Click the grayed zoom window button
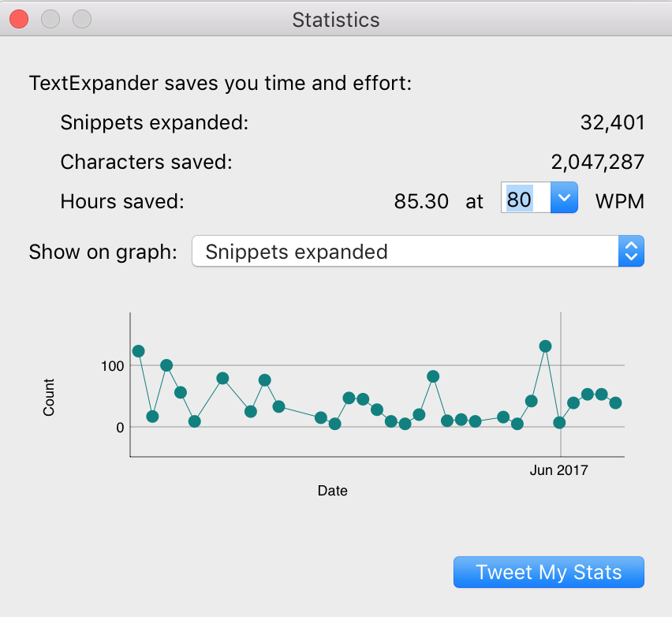 click(x=82, y=19)
